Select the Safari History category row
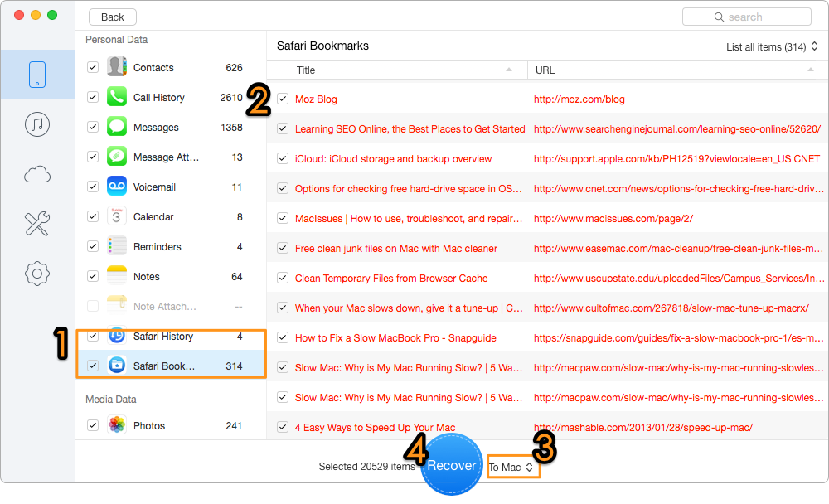The width and height of the screenshot is (829, 504). point(171,337)
